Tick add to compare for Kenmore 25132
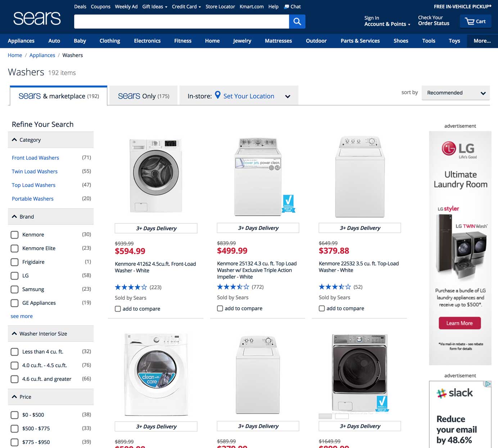The height and width of the screenshot is (448, 498). click(x=220, y=308)
